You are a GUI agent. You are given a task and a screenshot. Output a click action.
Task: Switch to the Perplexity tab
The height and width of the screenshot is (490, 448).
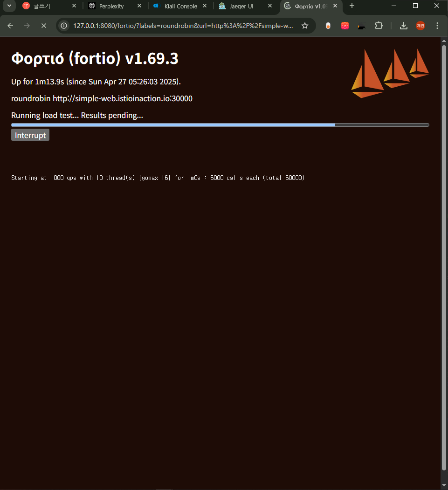pyautogui.click(x=111, y=6)
